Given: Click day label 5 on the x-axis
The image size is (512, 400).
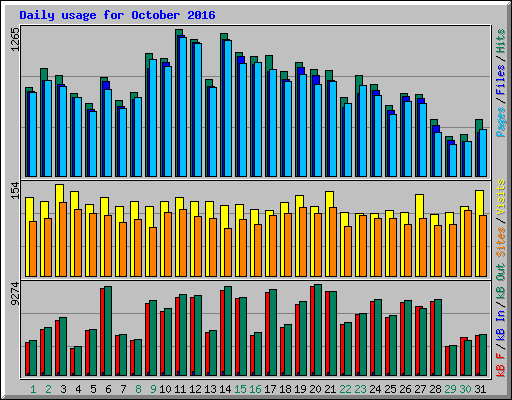Looking at the screenshot, I should coord(93,389).
